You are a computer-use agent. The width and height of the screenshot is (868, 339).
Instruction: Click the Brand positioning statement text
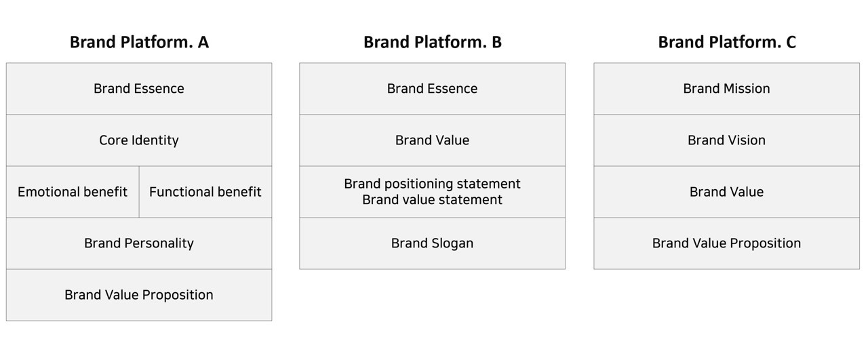pos(433,184)
